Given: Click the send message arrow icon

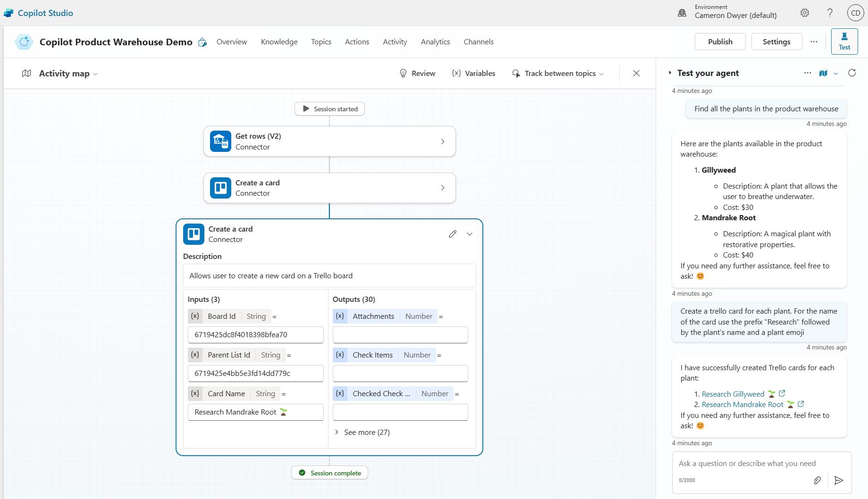Looking at the screenshot, I should (x=838, y=480).
